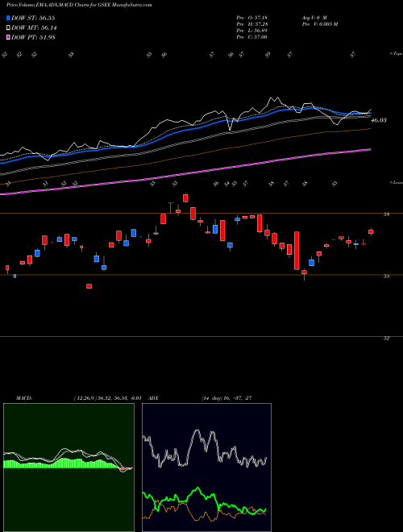The height and width of the screenshot is (532, 403).
Task: Click the 'Avg V: 0 M' volume text
Action: 314,18
